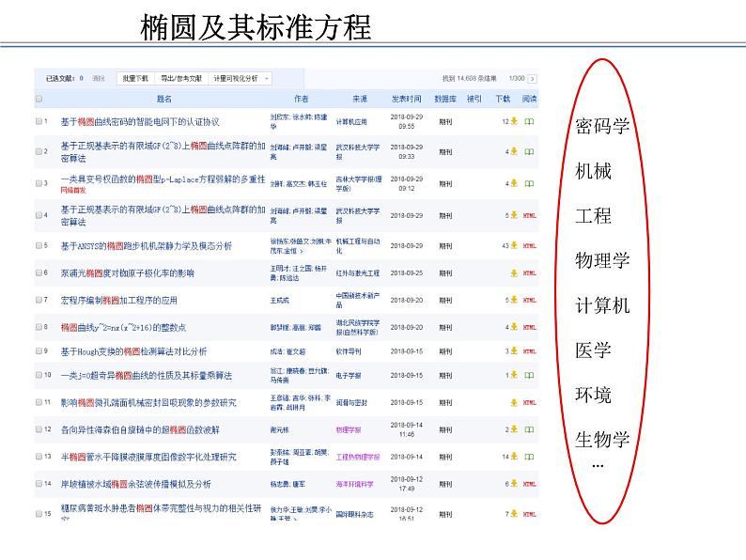Check the checkbox for result 13
The width and height of the screenshot is (746, 560).
coord(39,457)
